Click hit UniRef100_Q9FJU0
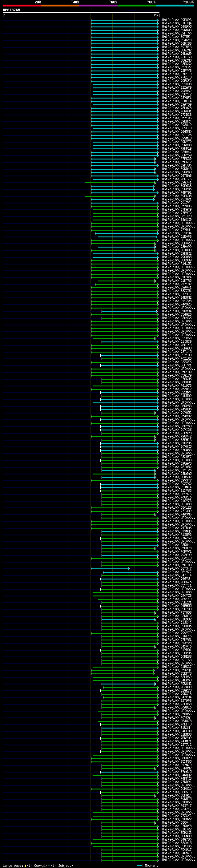197x868 pixels. [177, 165]
